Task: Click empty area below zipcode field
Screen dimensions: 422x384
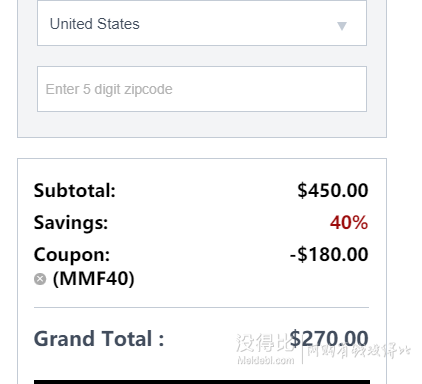Action: coord(202,124)
